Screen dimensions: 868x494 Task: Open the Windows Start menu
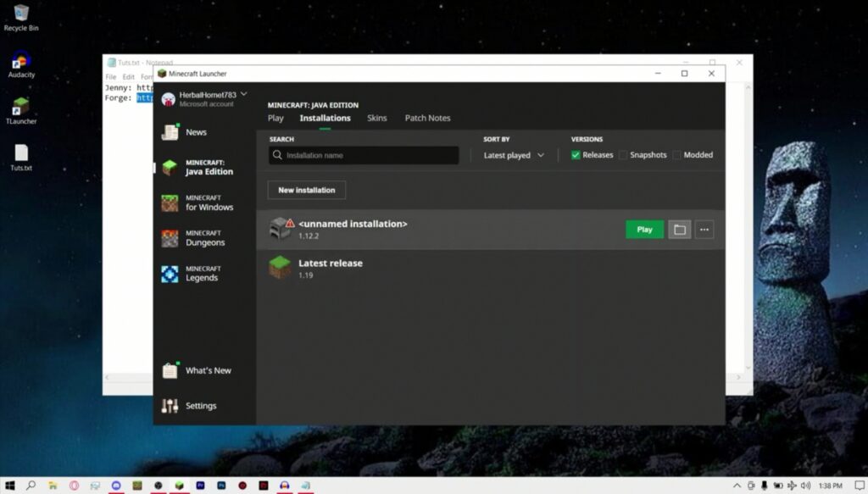point(10,486)
